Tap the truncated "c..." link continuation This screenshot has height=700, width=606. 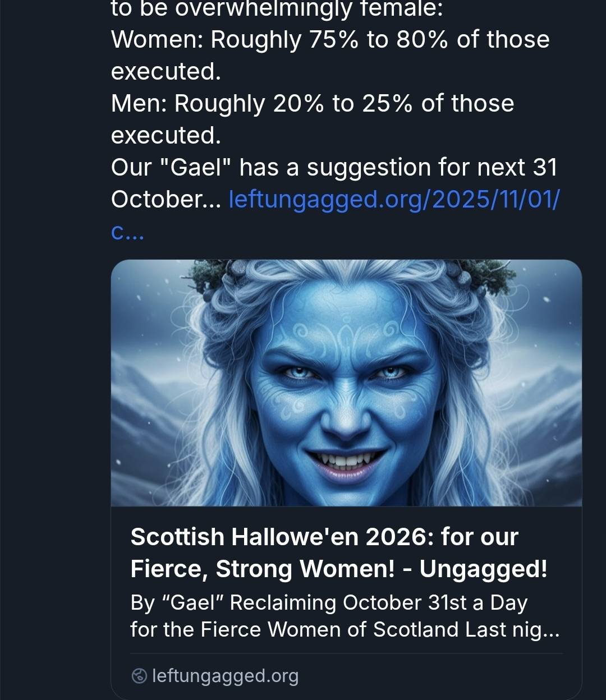127,231
